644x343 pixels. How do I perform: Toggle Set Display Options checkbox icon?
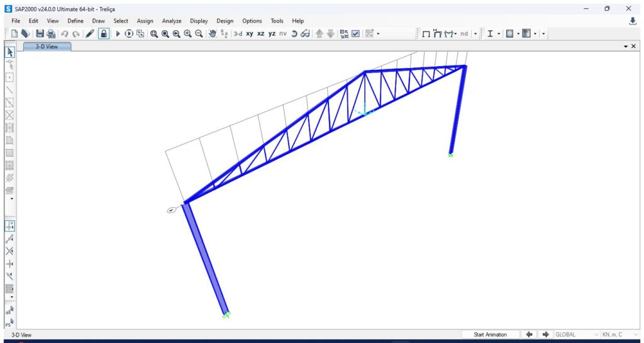(356, 34)
